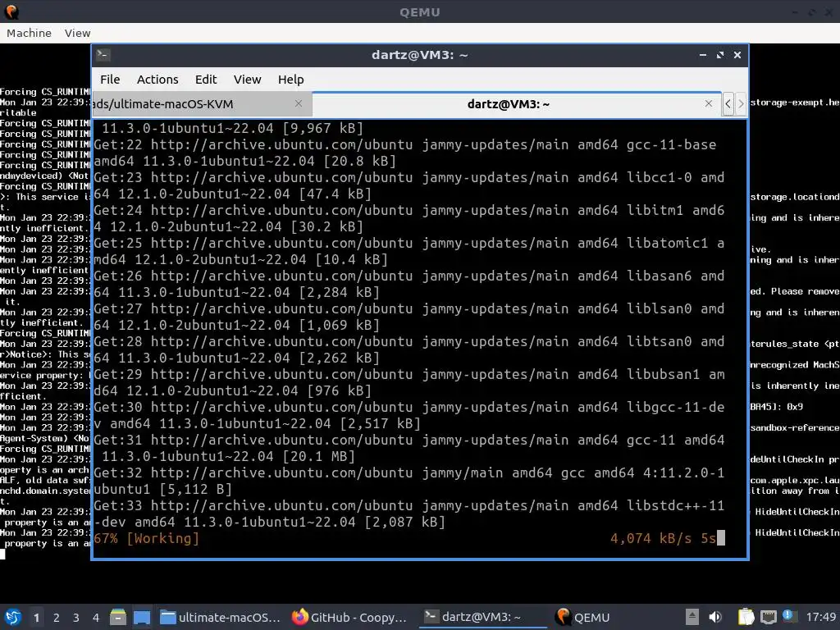This screenshot has width=840, height=630.
Task: Click the Get:25 libatomic1 line in the terminal
Action: (409, 251)
